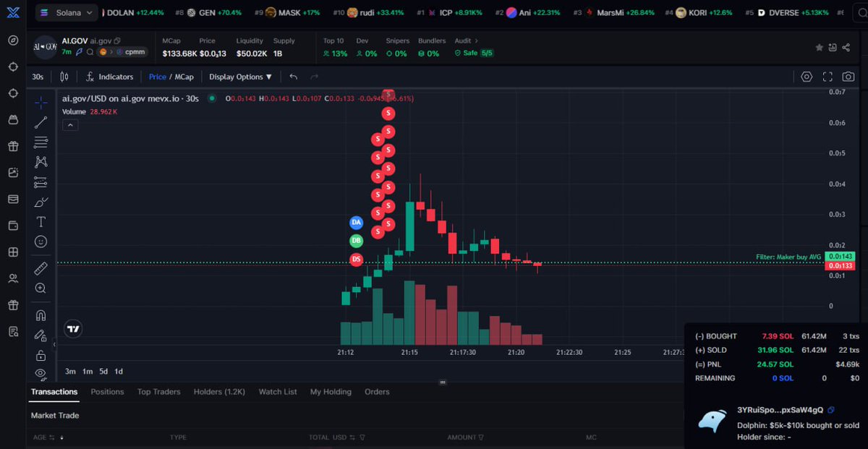Viewport: 868px width, 449px height.
Task: Set chart range to 3m
Action: coord(70,372)
